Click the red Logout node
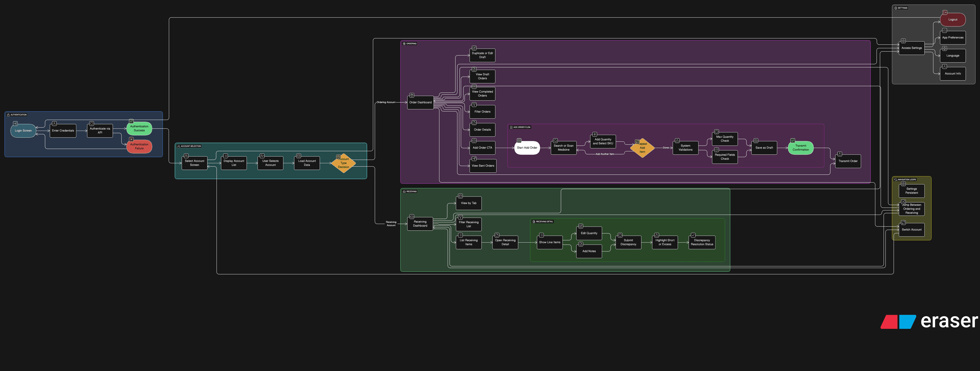 click(953, 20)
